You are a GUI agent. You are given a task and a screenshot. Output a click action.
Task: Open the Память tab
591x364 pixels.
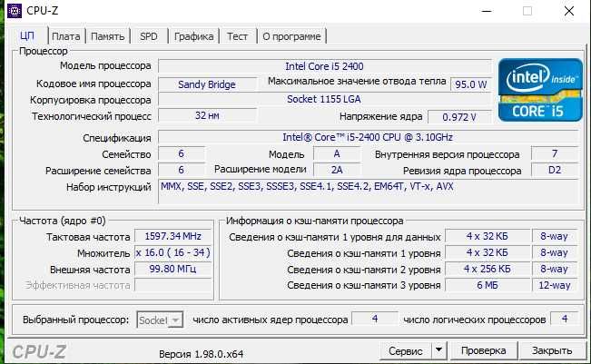tap(107, 36)
